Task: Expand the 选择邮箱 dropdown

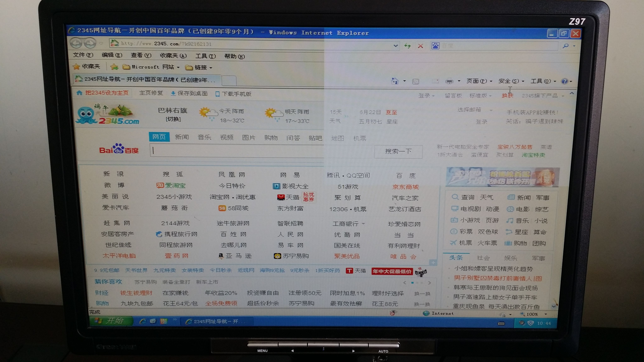Action: (491, 110)
